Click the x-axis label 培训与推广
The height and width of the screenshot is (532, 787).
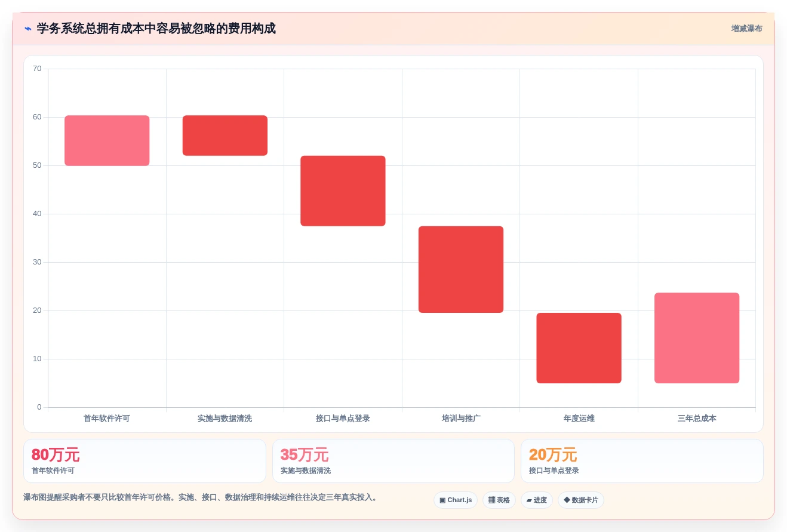coord(461,419)
